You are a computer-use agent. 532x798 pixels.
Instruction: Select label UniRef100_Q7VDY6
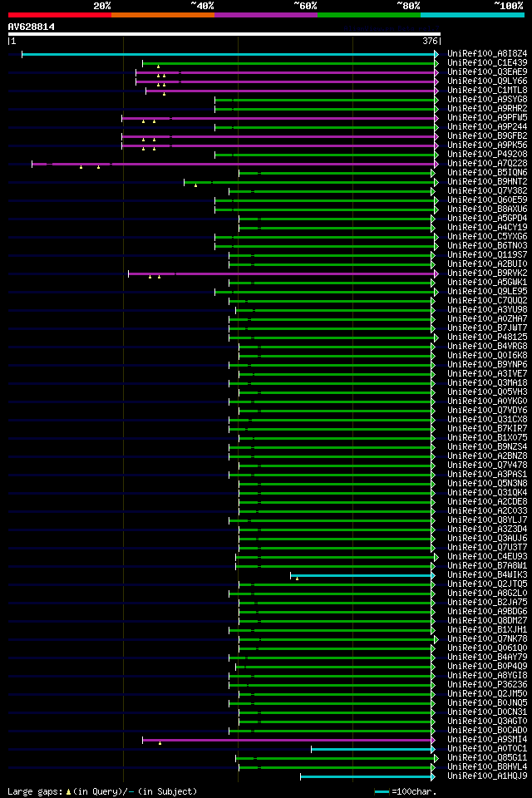487,410
